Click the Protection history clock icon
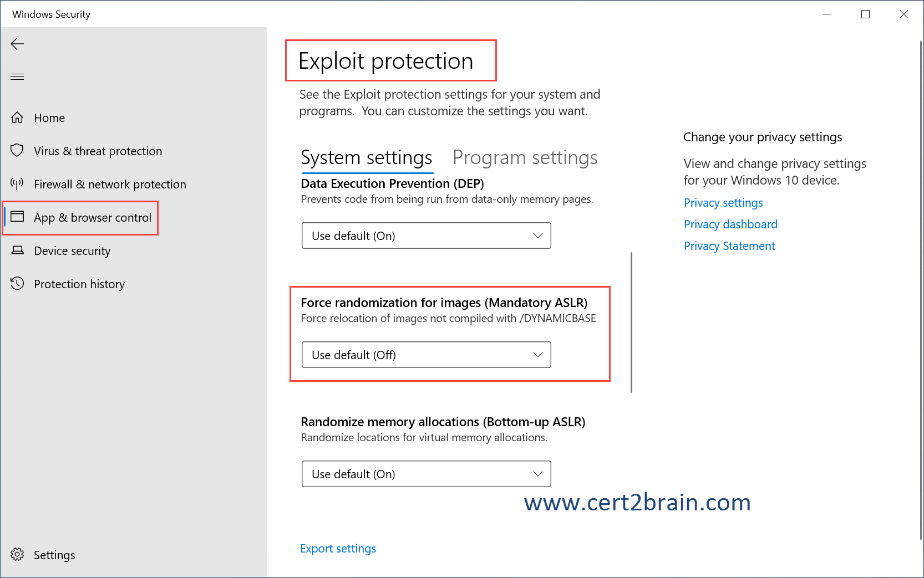The height and width of the screenshot is (578, 924). [17, 284]
